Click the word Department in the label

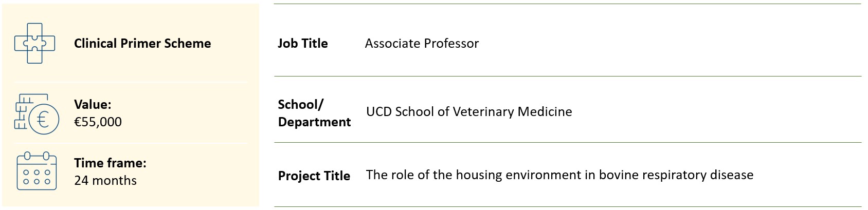pos(314,122)
